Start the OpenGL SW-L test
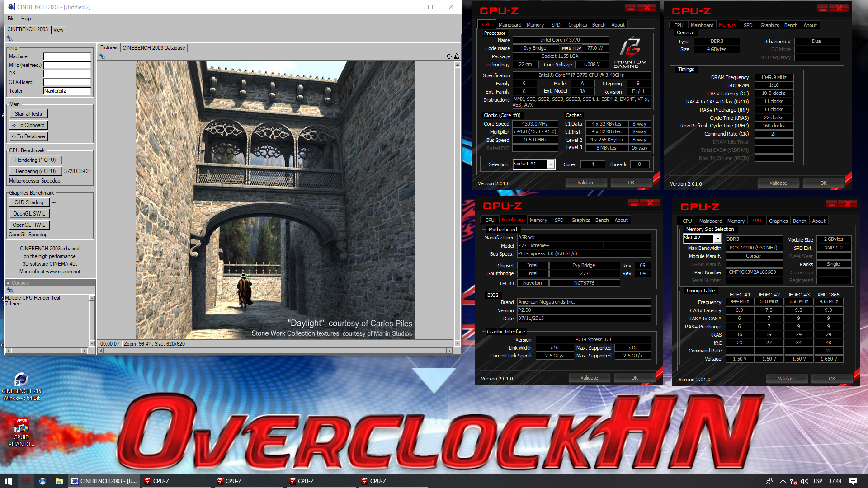Viewport: 868px width, 488px height. point(29,214)
